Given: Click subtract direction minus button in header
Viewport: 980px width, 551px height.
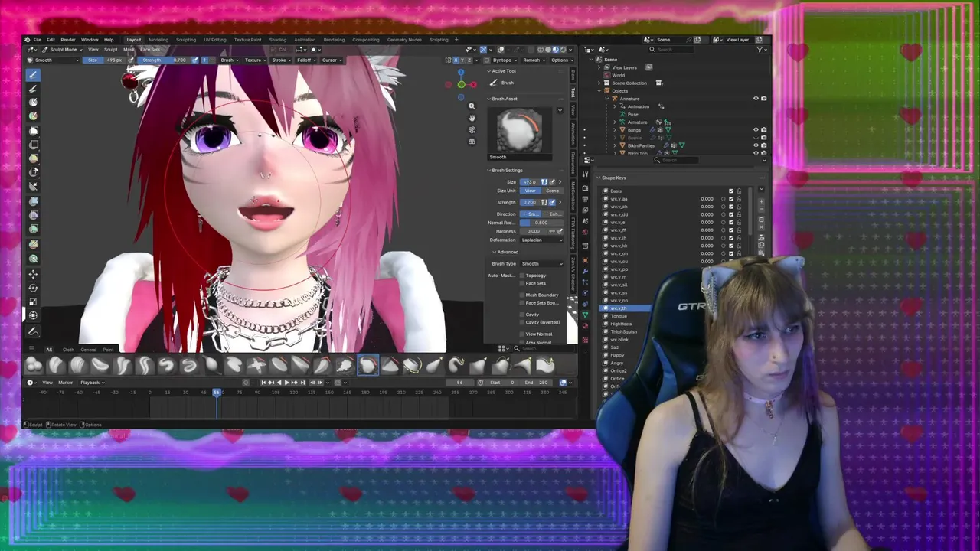Looking at the screenshot, I should (x=214, y=60).
